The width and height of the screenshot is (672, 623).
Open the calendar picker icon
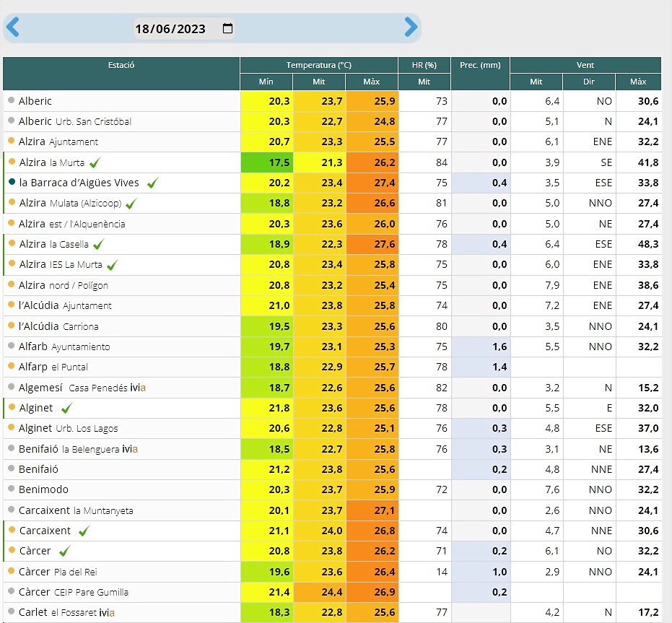(227, 28)
